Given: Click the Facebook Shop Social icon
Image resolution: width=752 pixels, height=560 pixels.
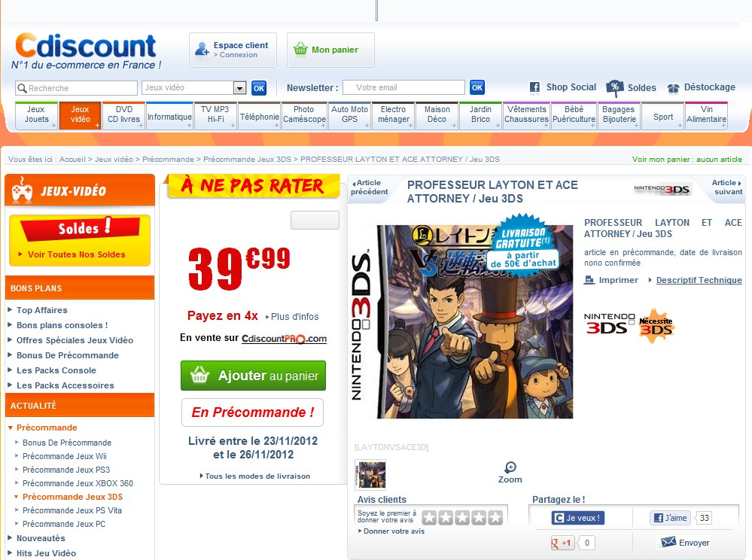Looking at the screenshot, I should coord(534,87).
